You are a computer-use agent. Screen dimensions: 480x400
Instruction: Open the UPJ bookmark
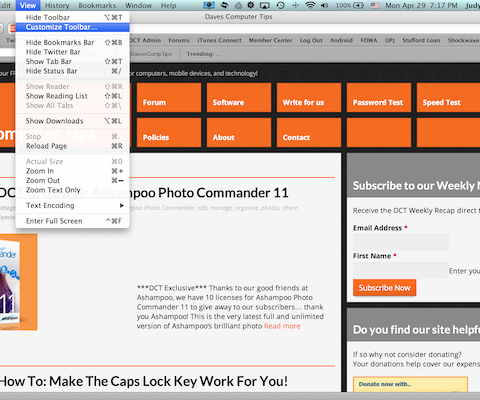pyautogui.click(x=390, y=40)
